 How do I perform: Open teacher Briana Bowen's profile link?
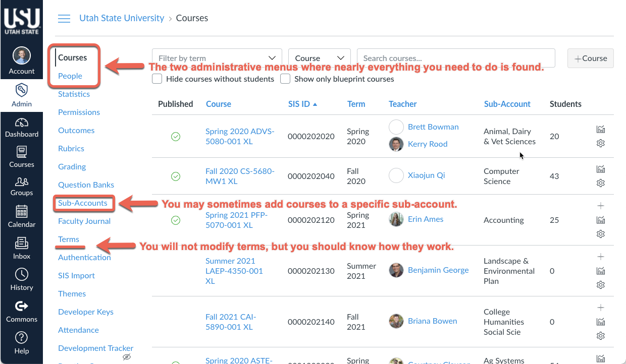coord(433,321)
